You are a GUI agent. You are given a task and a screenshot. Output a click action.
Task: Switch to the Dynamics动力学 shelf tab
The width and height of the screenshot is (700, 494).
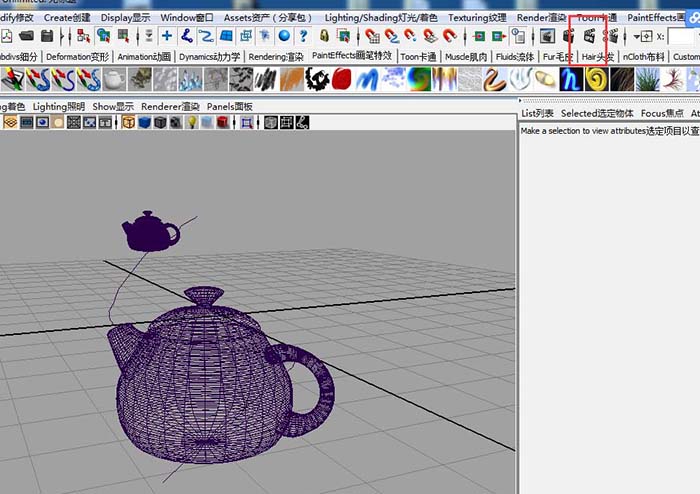[210, 57]
